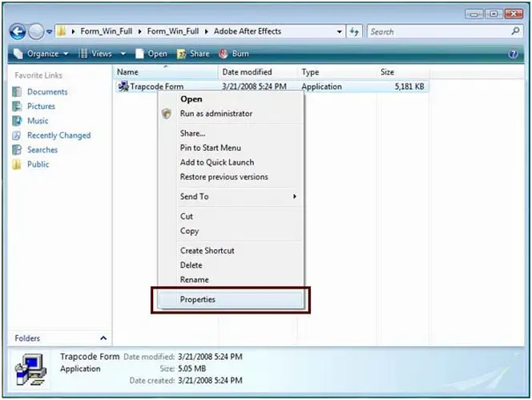Open the recent pages dropdown arrow
The image size is (532, 400).
point(49,31)
